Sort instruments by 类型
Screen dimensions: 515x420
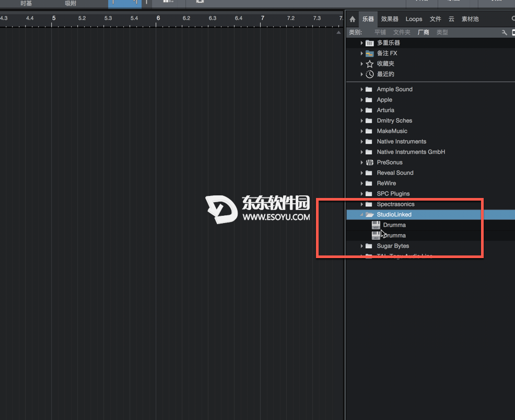point(442,32)
